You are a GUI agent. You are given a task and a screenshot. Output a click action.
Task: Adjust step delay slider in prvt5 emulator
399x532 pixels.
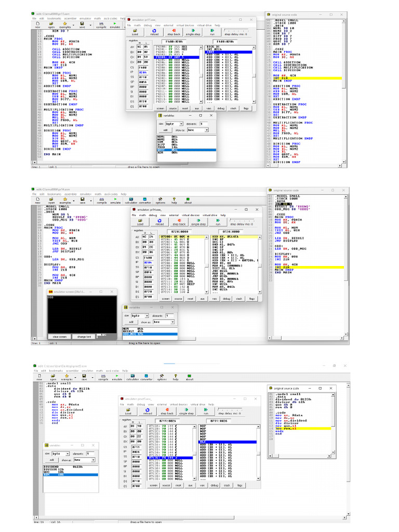coord(231,409)
